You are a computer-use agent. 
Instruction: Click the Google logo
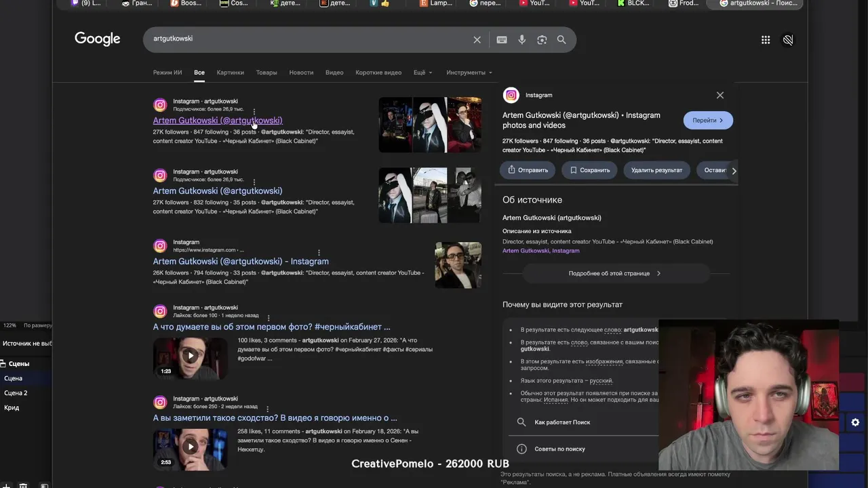pos(98,39)
